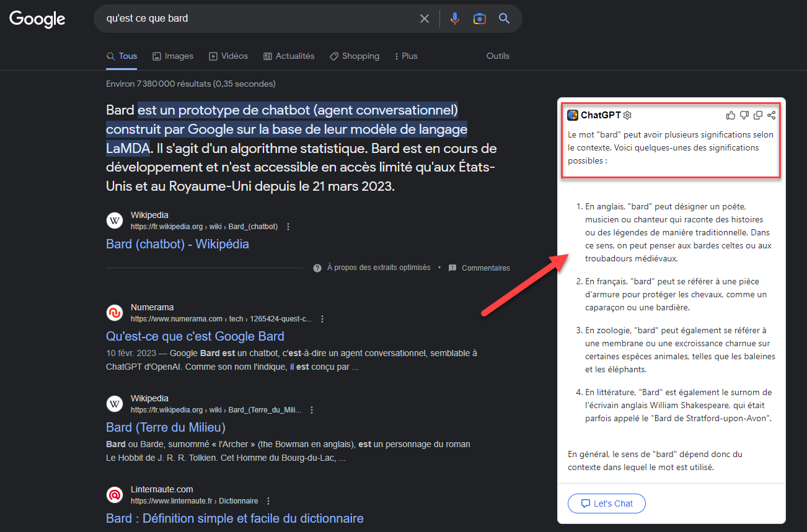Click the linternaute.fr Dictionnaire URL
Image resolution: width=807 pixels, height=532 pixels.
coord(195,501)
